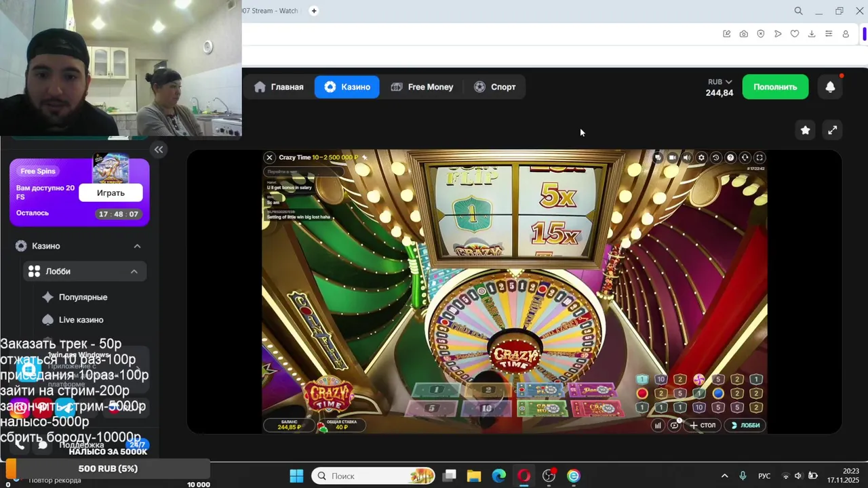Collapse the sidebar with double chevron
This screenshot has height=488, width=868.
click(x=159, y=150)
